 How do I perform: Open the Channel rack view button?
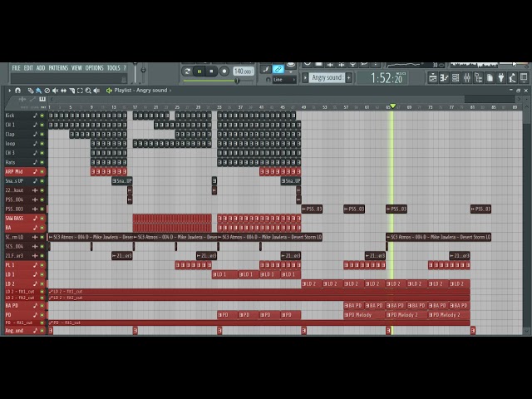pyautogui.click(x=456, y=78)
